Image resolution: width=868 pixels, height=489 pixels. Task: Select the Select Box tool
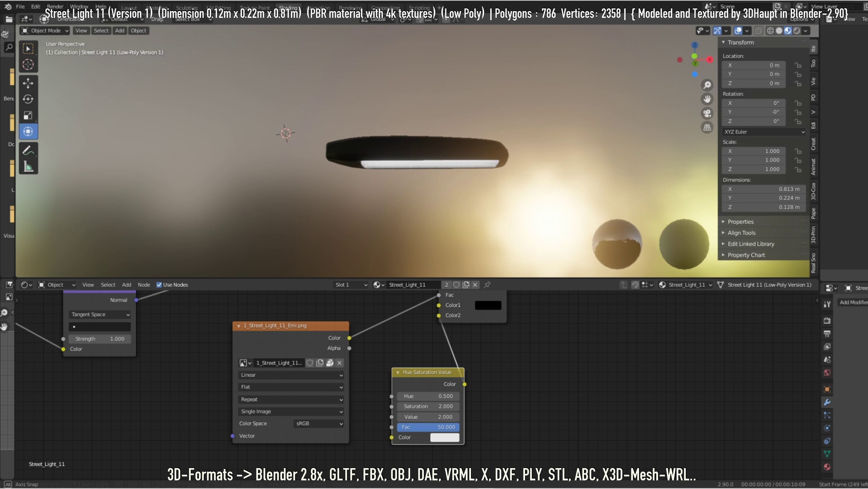pyautogui.click(x=28, y=49)
